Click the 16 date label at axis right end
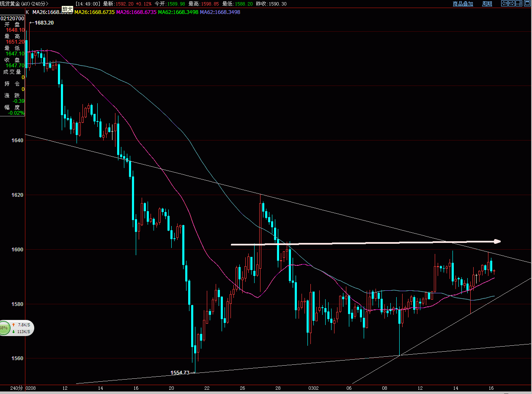 [x=491, y=388]
